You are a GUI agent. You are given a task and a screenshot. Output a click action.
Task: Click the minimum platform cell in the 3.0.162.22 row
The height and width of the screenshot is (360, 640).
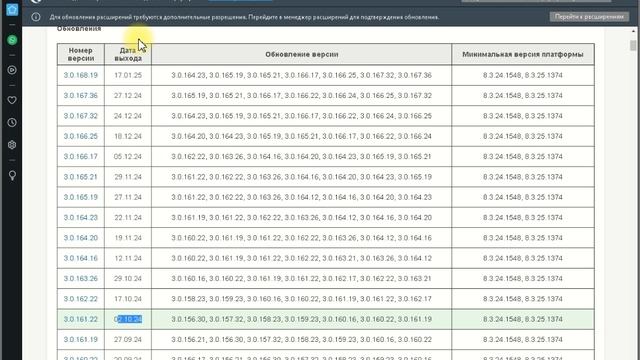click(523, 299)
